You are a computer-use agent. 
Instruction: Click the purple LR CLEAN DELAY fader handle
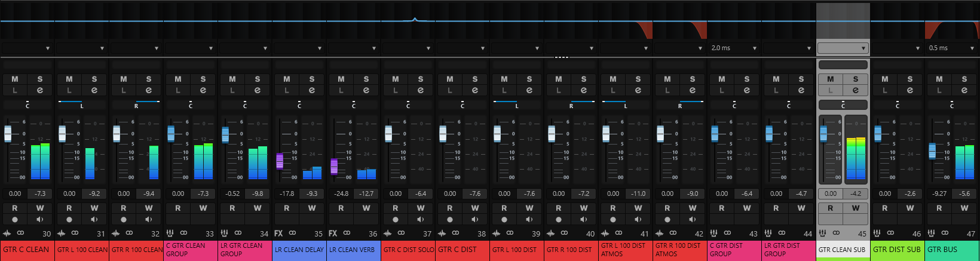point(280,161)
